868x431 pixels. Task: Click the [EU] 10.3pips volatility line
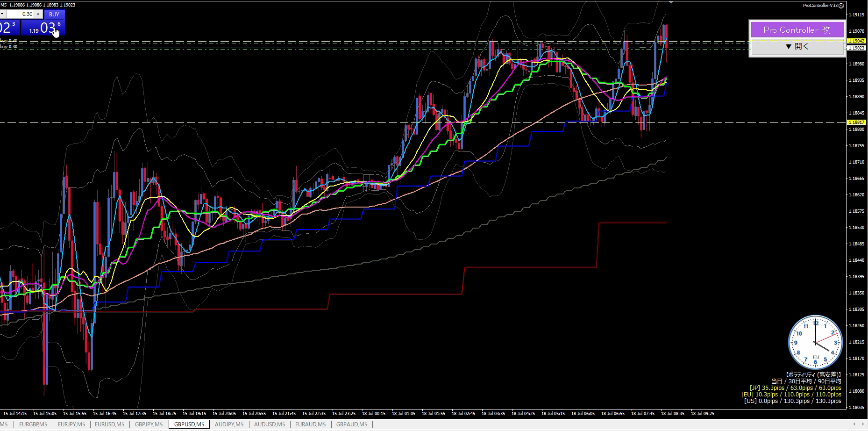(791, 395)
